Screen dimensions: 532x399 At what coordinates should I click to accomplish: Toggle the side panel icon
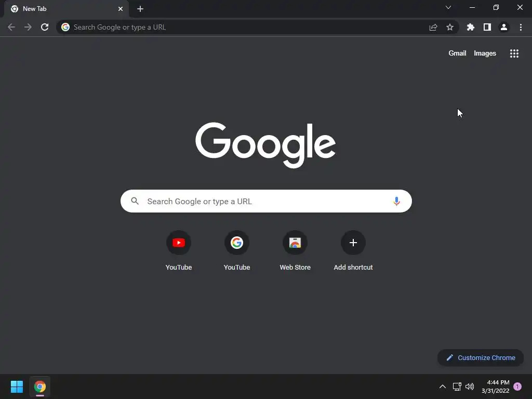pyautogui.click(x=487, y=27)
